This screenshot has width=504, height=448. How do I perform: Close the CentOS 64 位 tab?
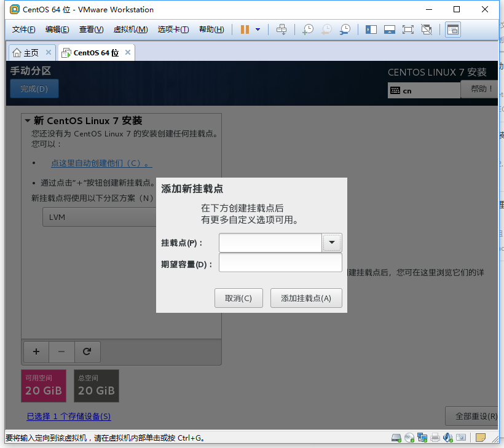pos(128,52)
